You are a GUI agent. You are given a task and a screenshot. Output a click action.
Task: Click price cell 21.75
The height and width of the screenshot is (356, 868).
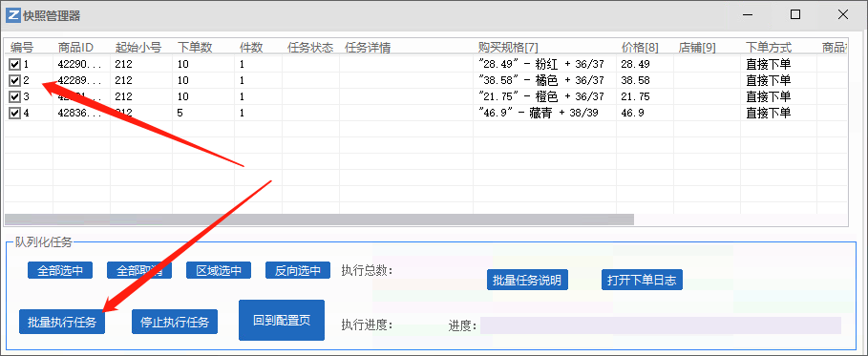pos(636,97)
